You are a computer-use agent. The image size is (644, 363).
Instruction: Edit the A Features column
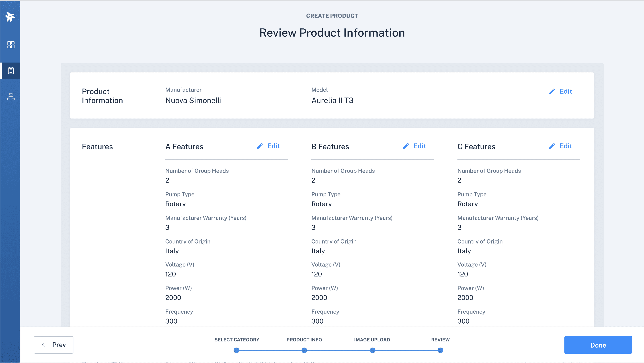point(273,146)
